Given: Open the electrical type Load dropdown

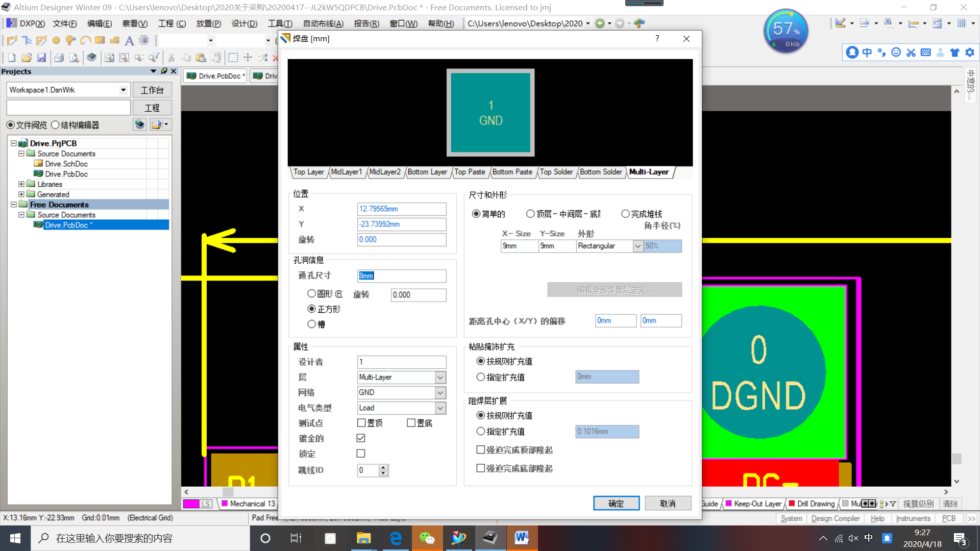Looking at the screenshot, I should pos(440,408).
